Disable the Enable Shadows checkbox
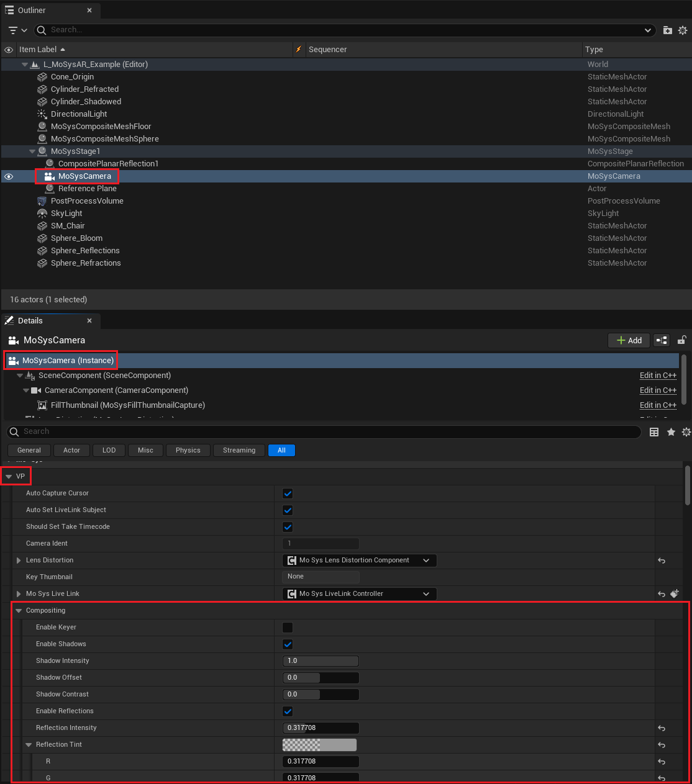This screenshot has width=692, height=784. click(x=287, y=644)
